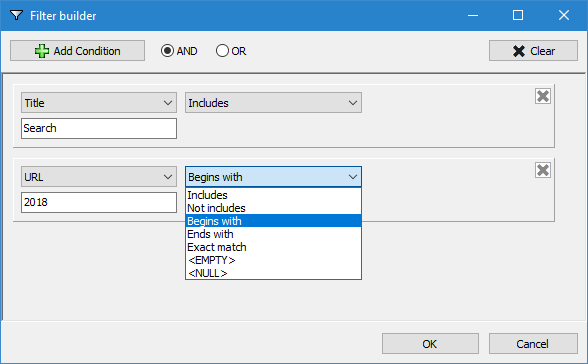
Task: Clear all filter conditions
Action: tap(533, 51)
